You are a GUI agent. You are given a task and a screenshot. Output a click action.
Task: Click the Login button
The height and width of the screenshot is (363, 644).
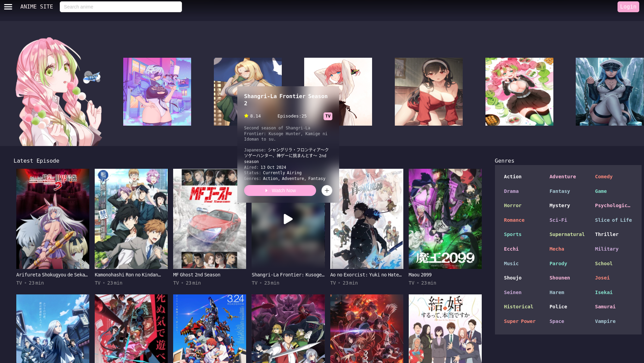[x=628, y=6]
